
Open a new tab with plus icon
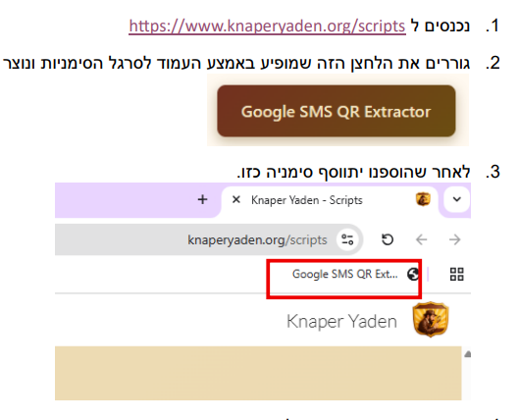point(202,199)
